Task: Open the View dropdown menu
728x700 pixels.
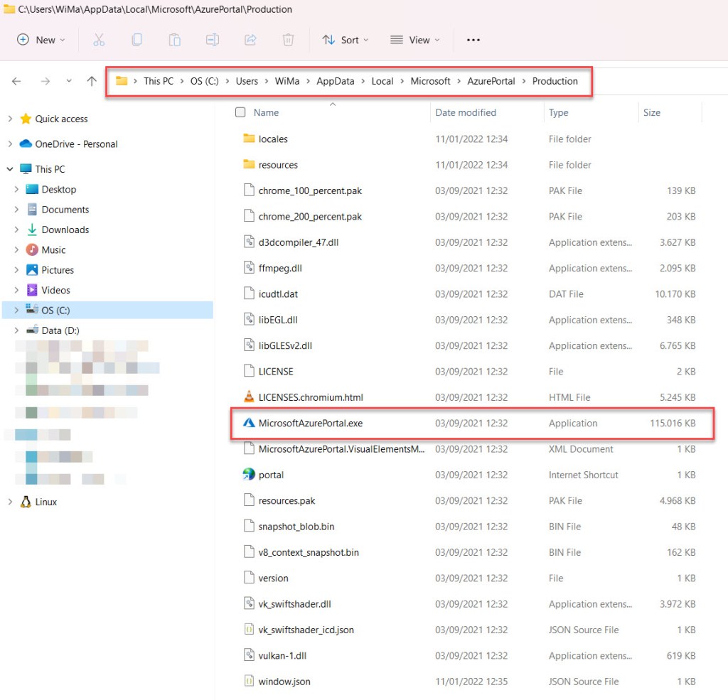Action: pos(415,40)
